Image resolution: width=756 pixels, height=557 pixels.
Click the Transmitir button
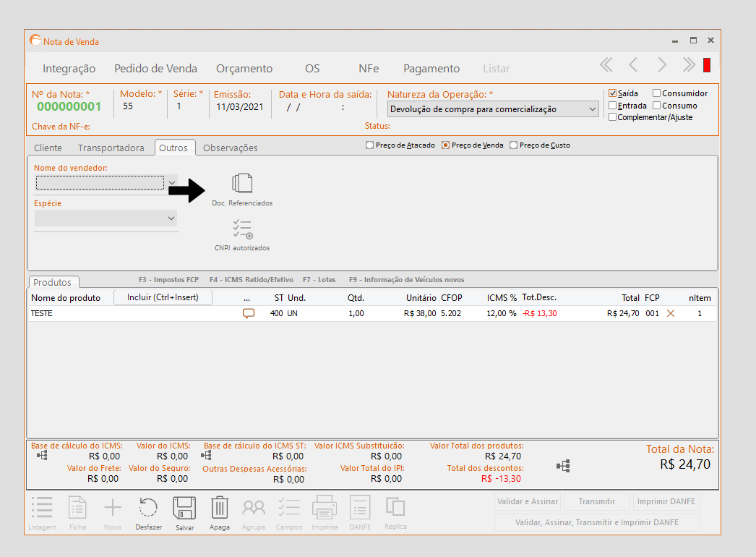(x=597, y=501)
